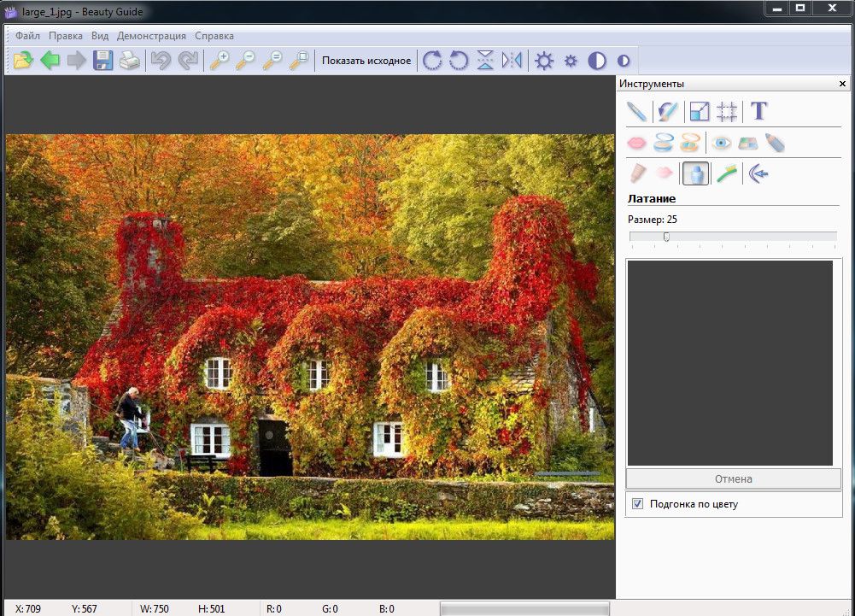Click the 'B: 0' status value
Screen dimensions: 855x616
[387, 608]
